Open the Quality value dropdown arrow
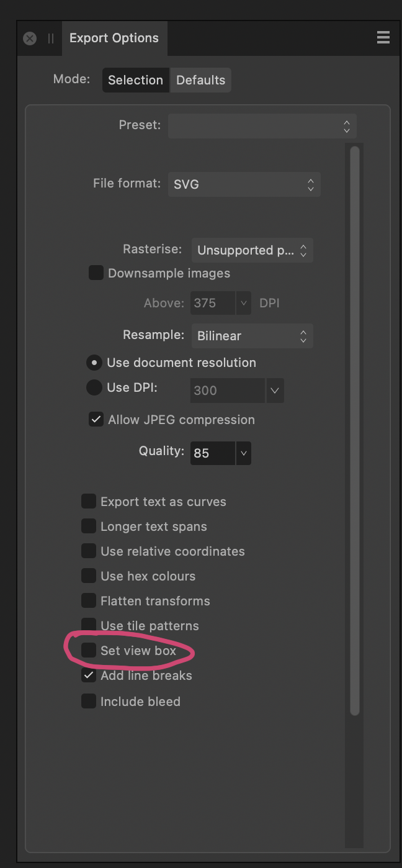The width and height of the screenshot is (402, 868). point(244,453)
